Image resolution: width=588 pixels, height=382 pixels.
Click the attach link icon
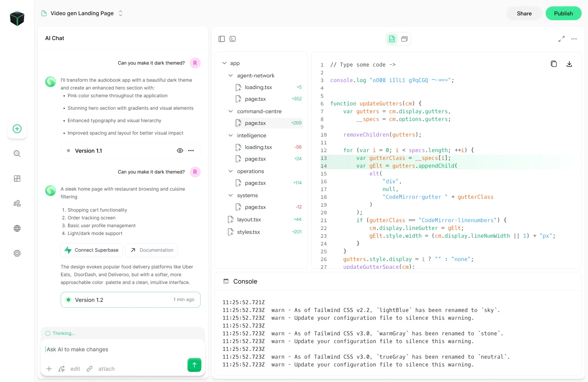click(x=89, y=369)
